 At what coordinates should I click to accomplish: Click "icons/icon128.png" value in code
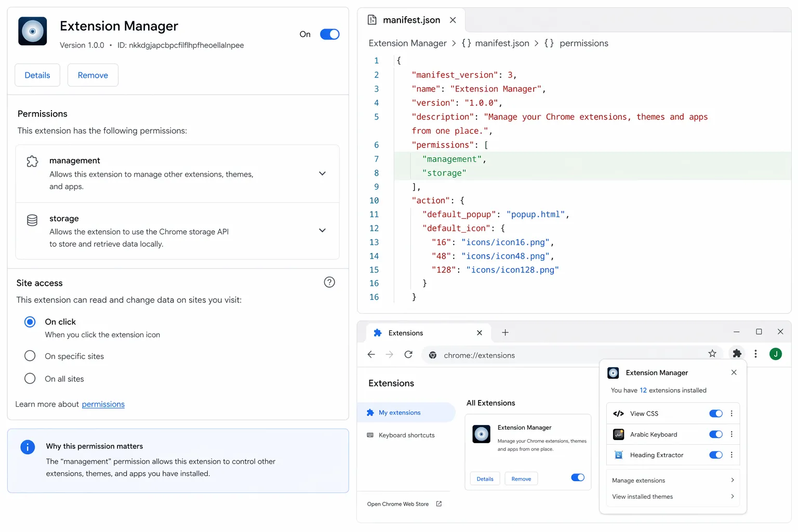pos(512,270)
